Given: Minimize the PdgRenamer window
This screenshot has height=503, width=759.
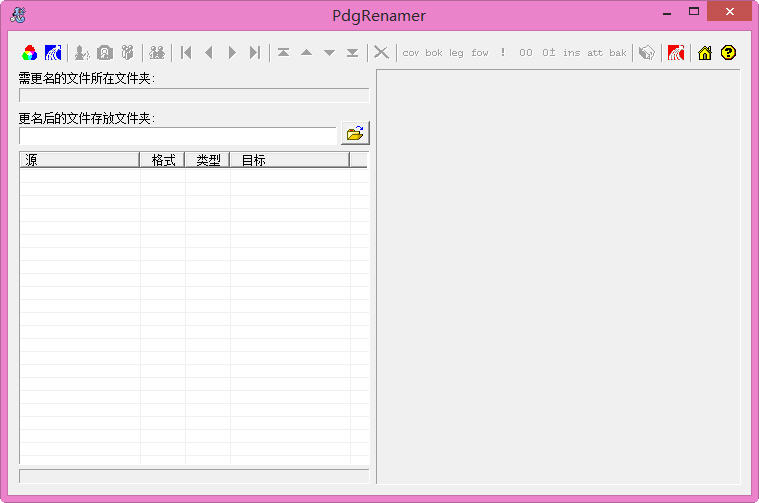Looking at the screenshot, I should [x=667, y=12].
